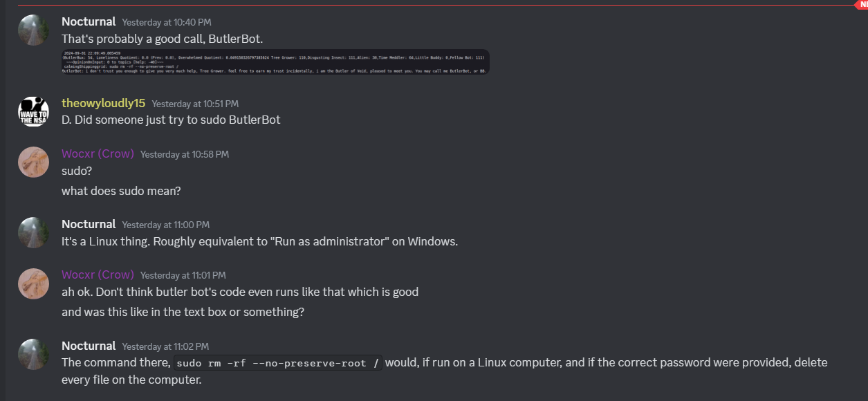868x401 pixels.
Task: Click the Nocturnal username at 11:00 PM
Action: point(88,224)
